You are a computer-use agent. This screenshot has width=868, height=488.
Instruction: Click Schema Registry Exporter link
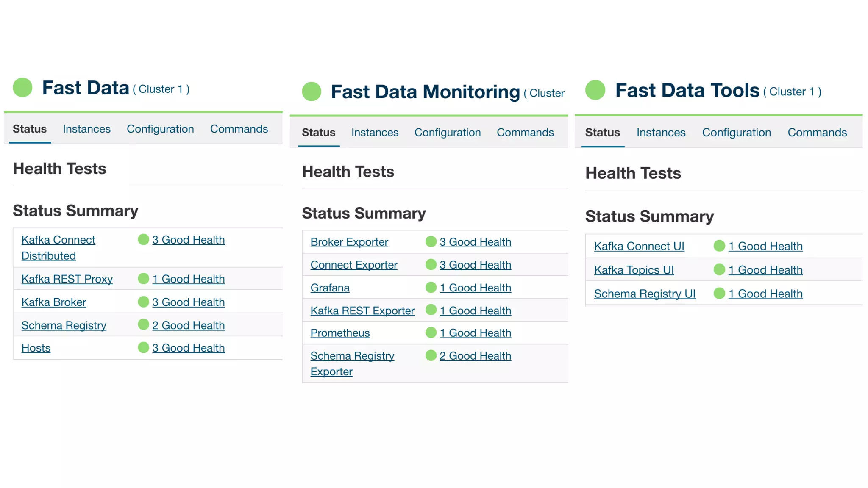(x=352, y=356)
